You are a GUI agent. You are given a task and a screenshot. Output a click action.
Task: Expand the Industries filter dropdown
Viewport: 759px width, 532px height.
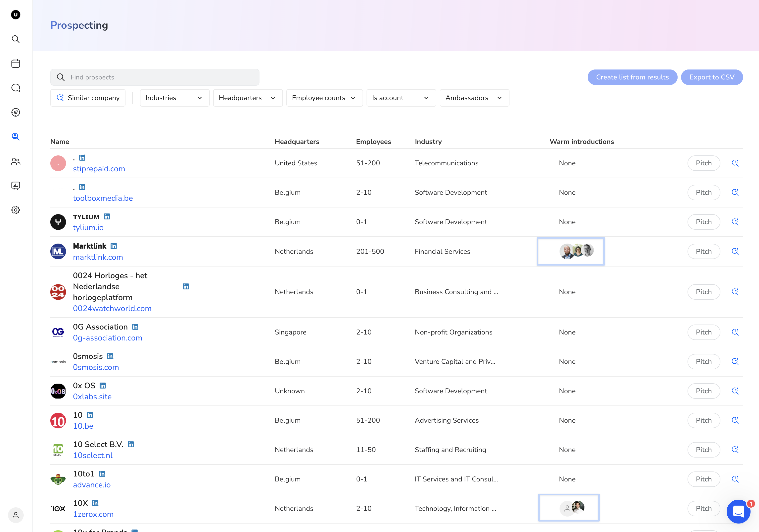(174, 98)
